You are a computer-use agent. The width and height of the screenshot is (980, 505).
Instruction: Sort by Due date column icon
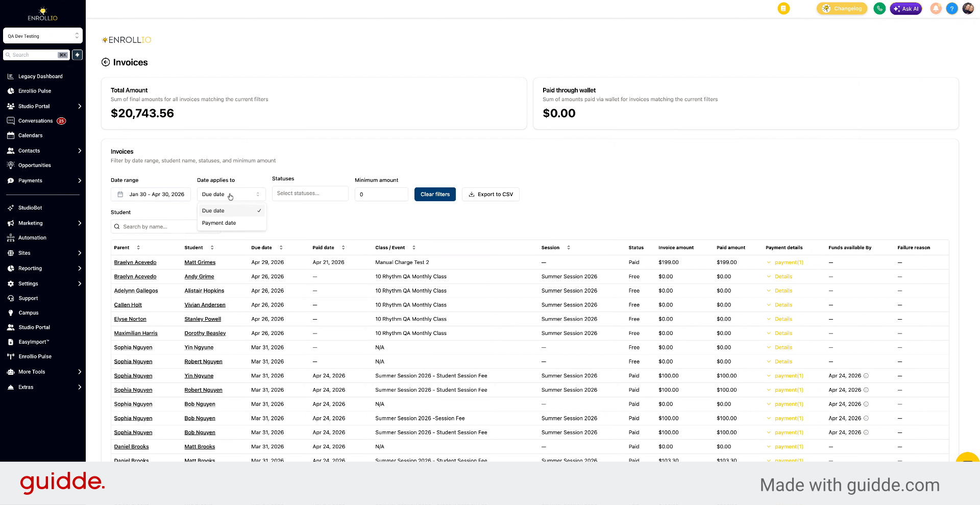pyautogui.click(x=281, y=248)
